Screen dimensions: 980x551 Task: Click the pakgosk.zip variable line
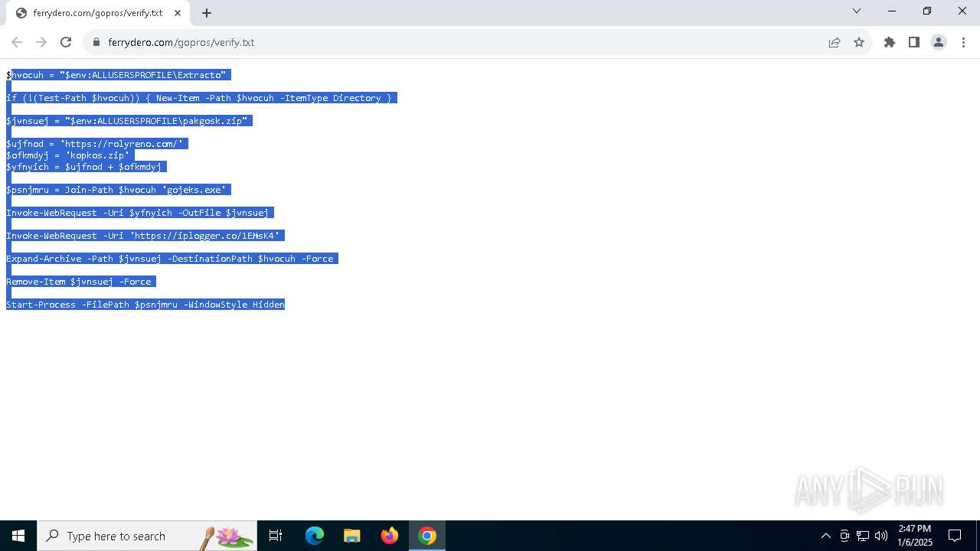pyautogui.click(x=129, y=121)
